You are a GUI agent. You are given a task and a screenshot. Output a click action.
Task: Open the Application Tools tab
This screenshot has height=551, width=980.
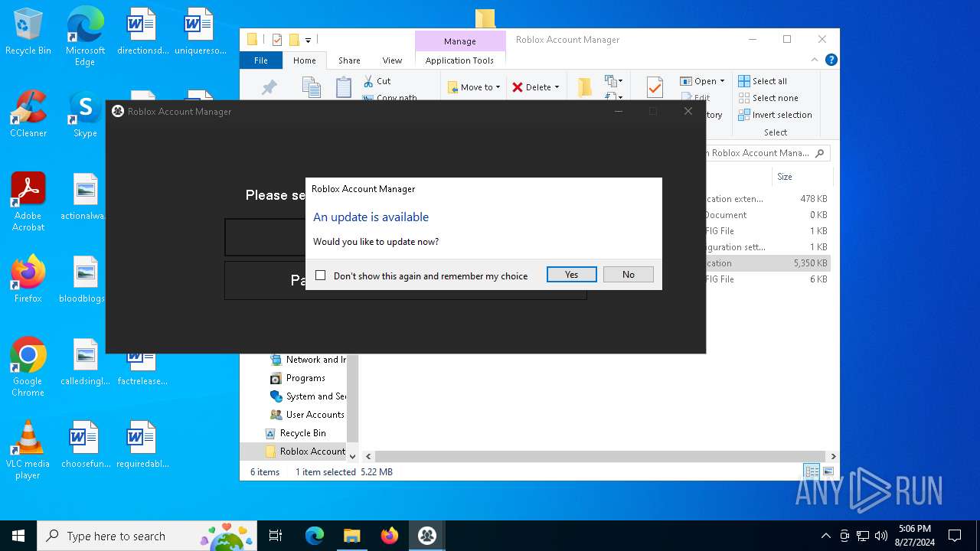point(459,60)
